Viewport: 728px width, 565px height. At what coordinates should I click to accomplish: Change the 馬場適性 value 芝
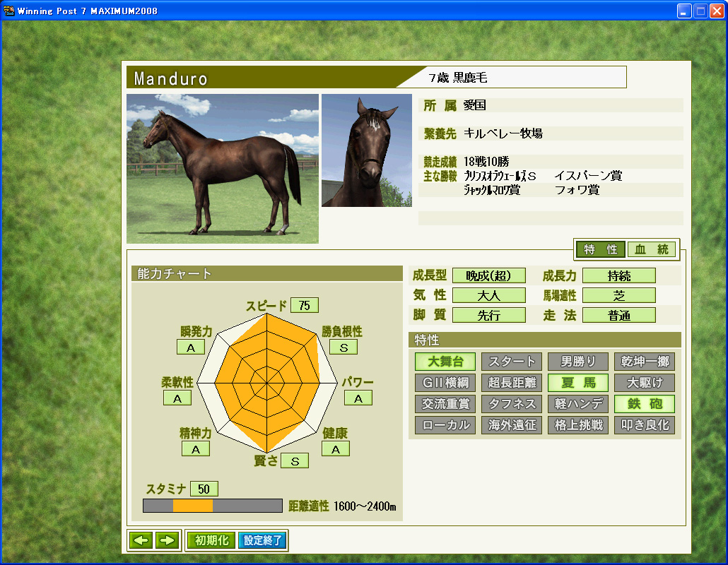[x=619, y=295]
